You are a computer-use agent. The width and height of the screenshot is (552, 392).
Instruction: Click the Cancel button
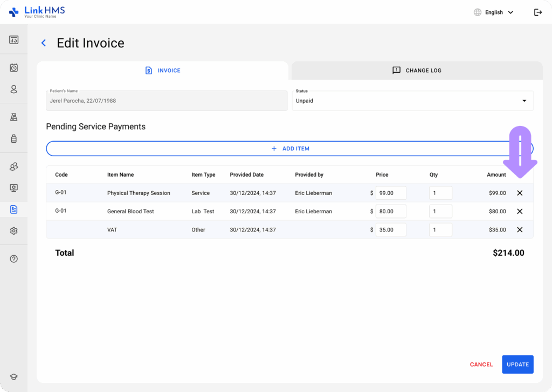coord(481,365)
